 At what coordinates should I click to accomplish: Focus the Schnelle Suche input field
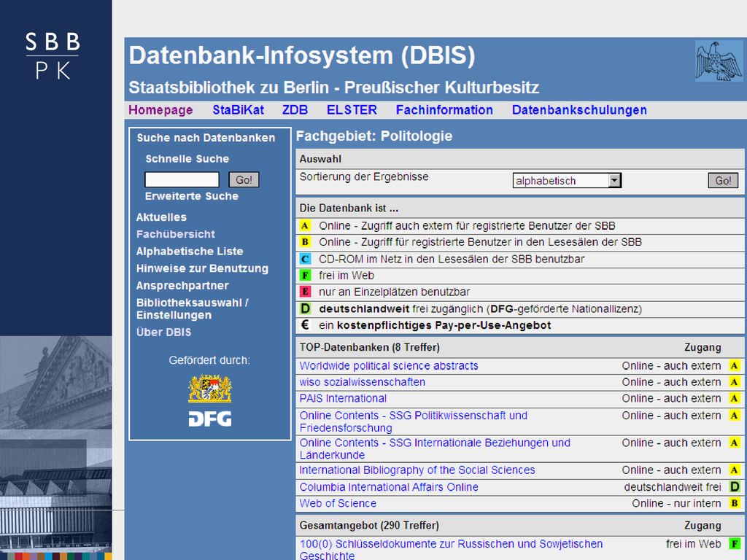coord(182,179)
